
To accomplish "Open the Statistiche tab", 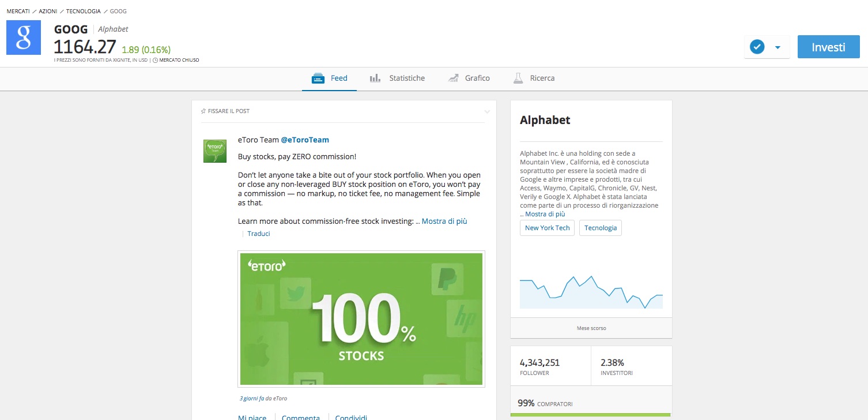I will tap(397, 78).
